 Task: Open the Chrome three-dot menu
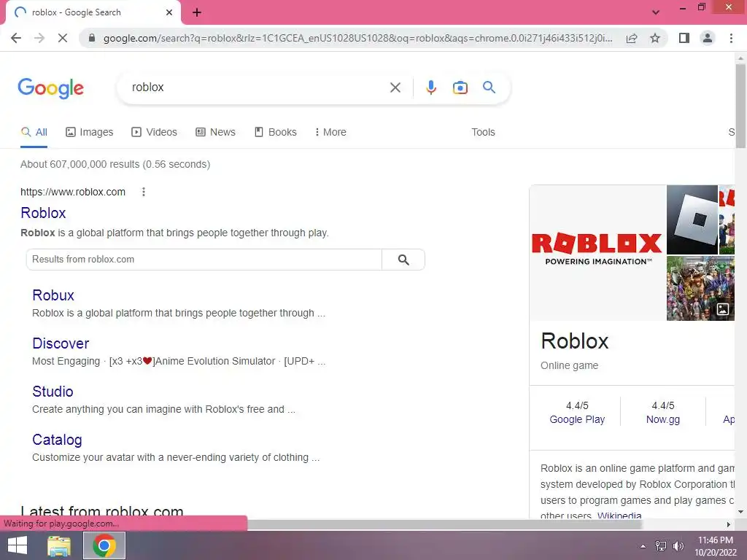731,38
